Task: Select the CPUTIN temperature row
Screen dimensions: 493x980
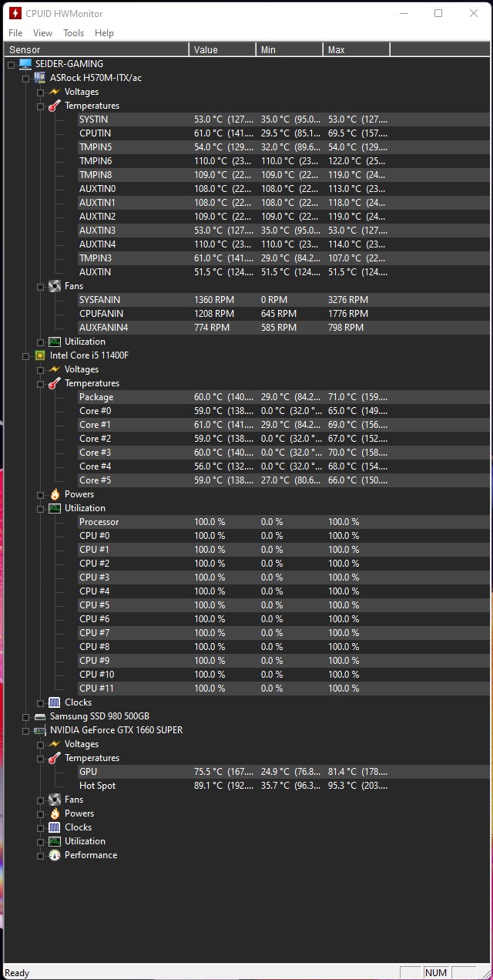Action: [283, 133]
